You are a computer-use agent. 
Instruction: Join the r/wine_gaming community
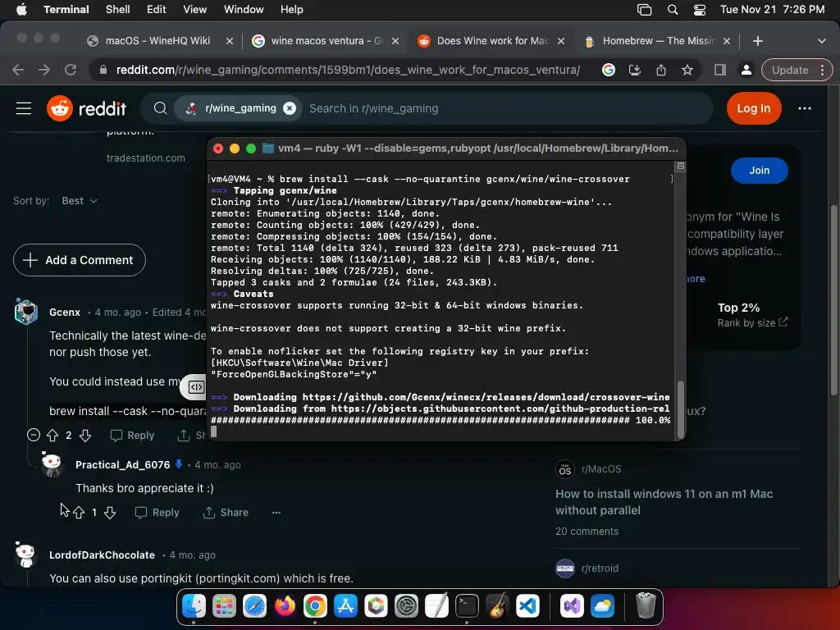click(759, 171)
